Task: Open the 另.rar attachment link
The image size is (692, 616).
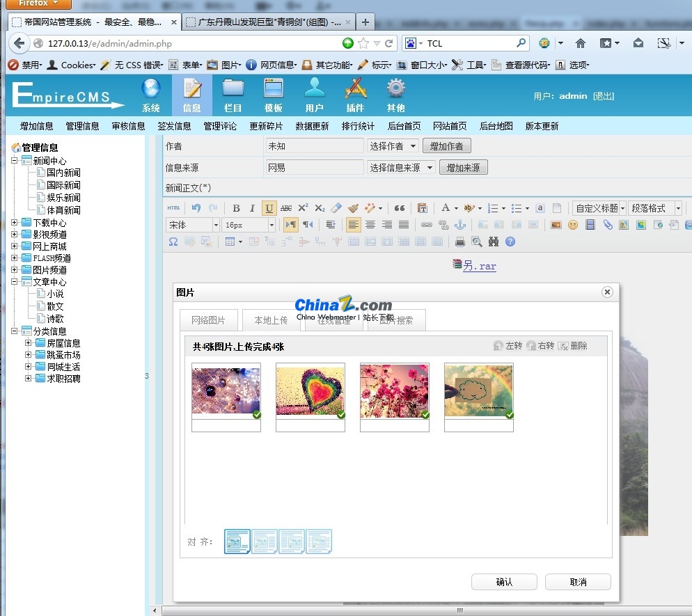Action: (479, 266)
